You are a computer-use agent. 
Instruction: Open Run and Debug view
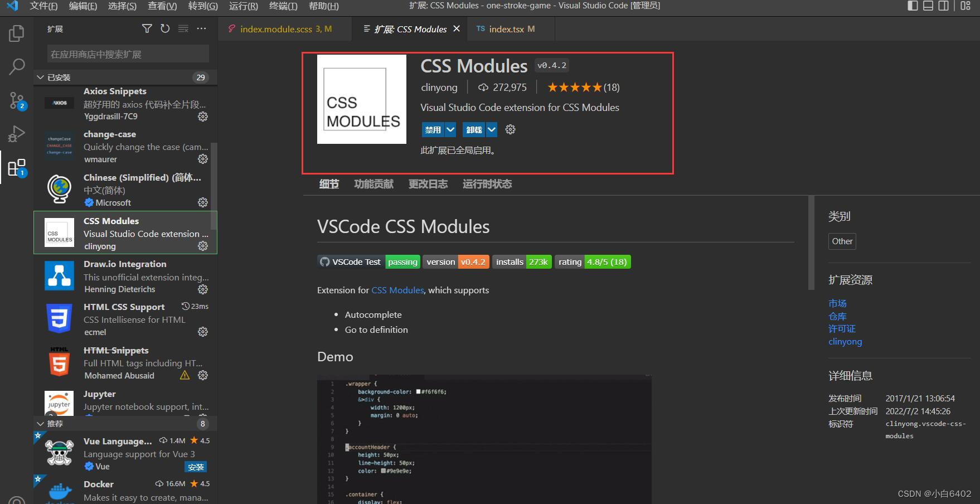17,134
